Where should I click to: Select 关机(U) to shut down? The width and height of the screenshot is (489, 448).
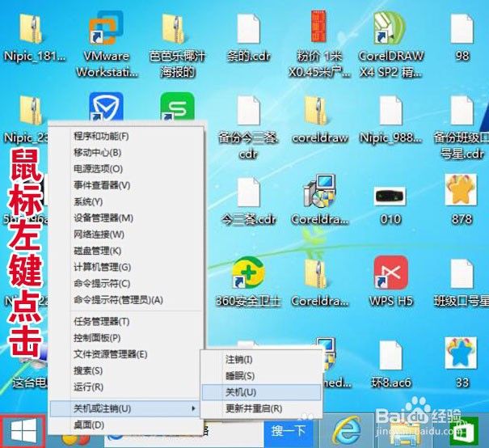coord(261,392)
